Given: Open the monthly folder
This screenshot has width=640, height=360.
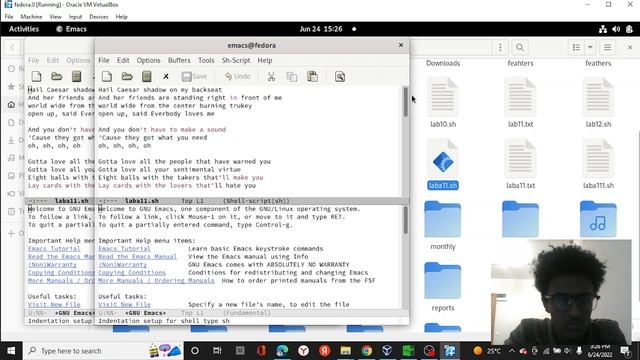Looking at the screenshot, I should 443,225.
